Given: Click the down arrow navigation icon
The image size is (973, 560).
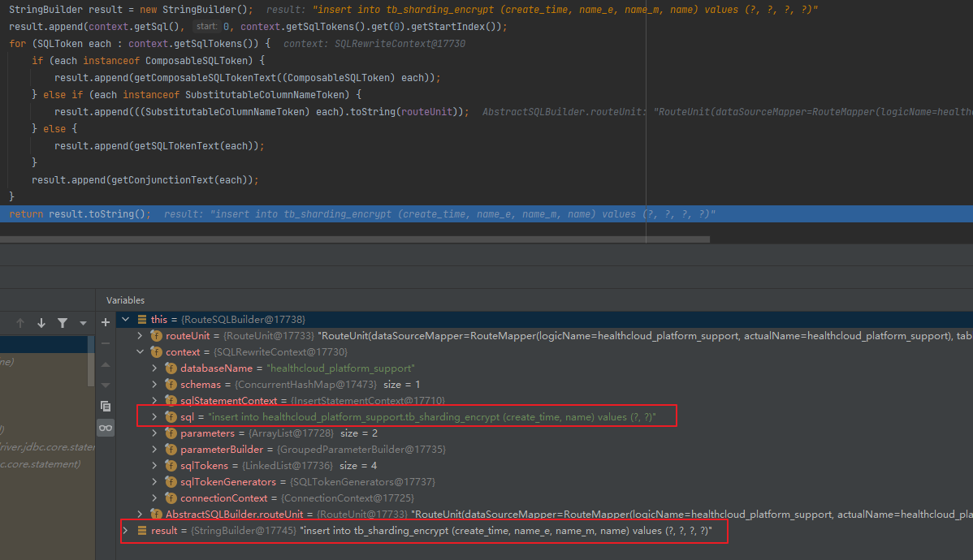Looking at the screenshot, I should coord(41,323).
